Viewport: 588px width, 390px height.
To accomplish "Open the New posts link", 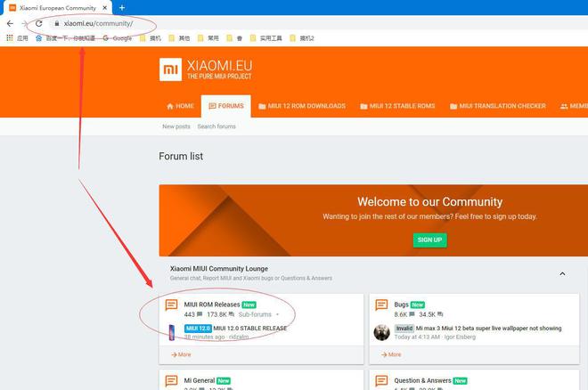I will (176, 126).
